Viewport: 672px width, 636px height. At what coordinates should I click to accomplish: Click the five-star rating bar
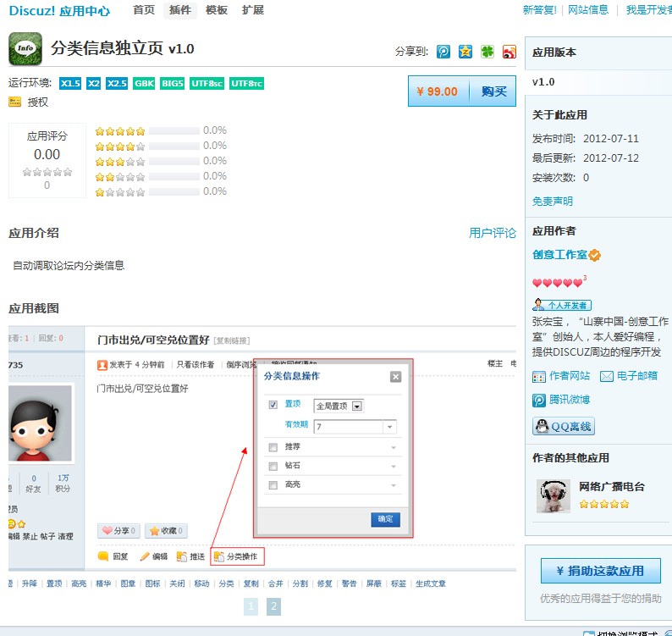pyautogui.click(x=174, y=130)
